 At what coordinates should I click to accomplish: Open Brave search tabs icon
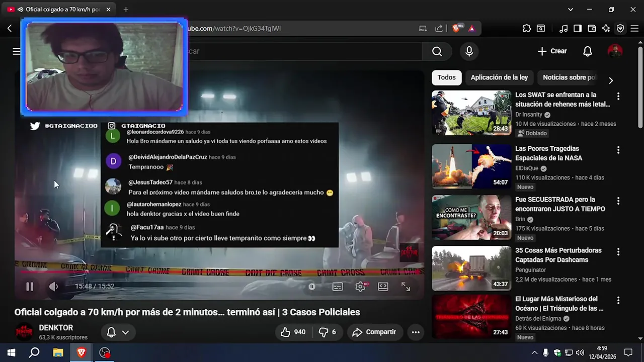click(541, 29)
